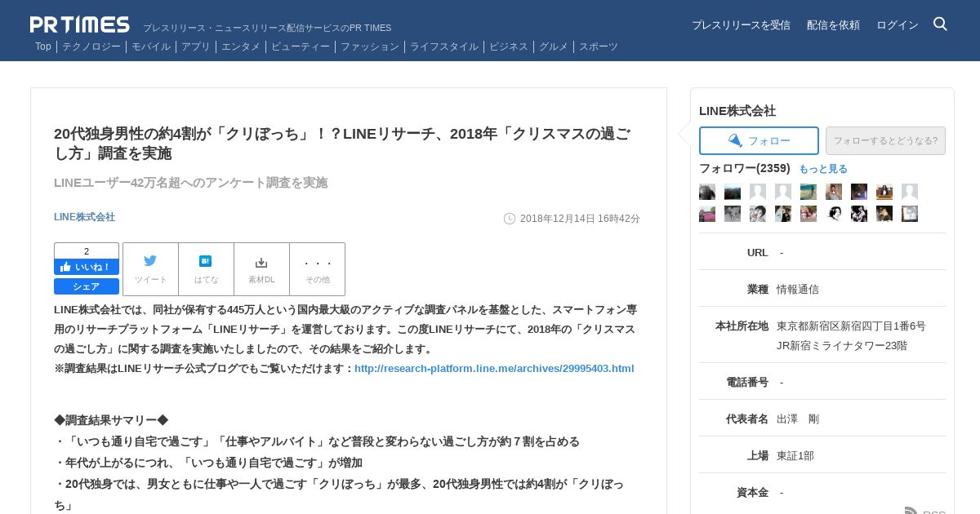Select the address 東京都新宿区新宿四丁目1番6号
The image size is (980, 514).
851,326
